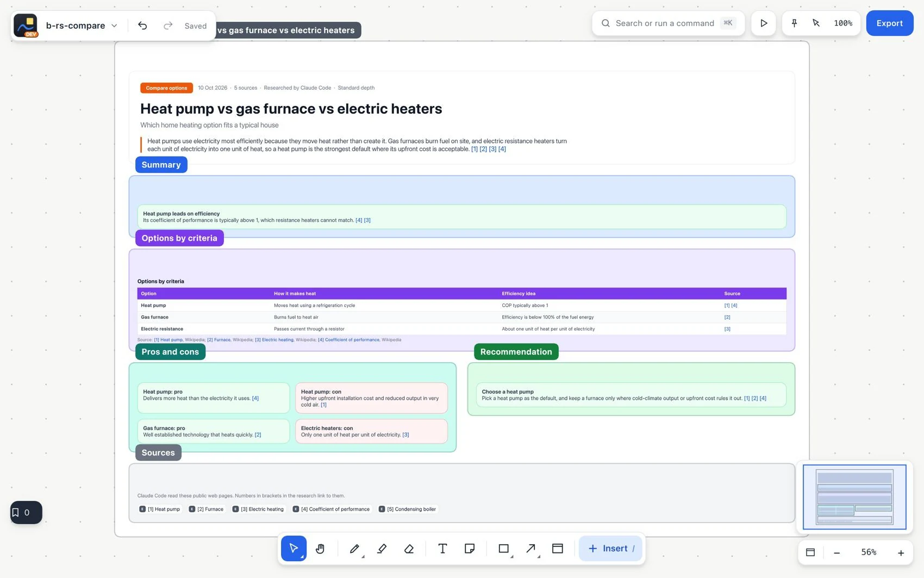Select the rectangle shape tool
The height and width of the screenshot is (578, 924).
pyautogui.click(x=504, y=548)
